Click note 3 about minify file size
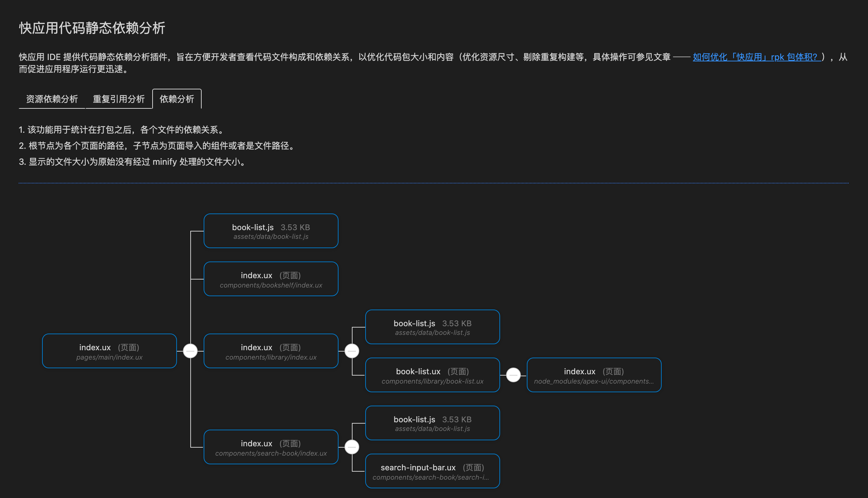 coord(134,162)
